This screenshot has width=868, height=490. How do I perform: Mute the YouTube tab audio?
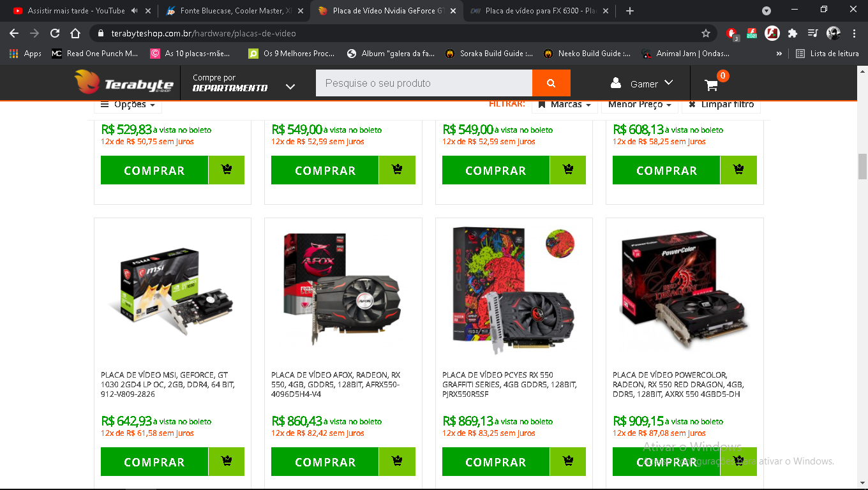(x=135, y=11)
